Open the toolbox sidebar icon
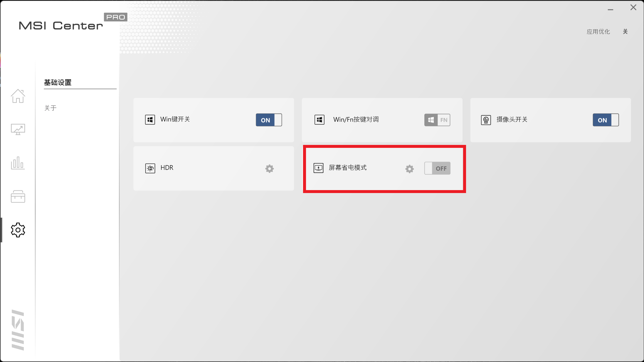Screen dimensions: 644x362 (x=18, y=197)
